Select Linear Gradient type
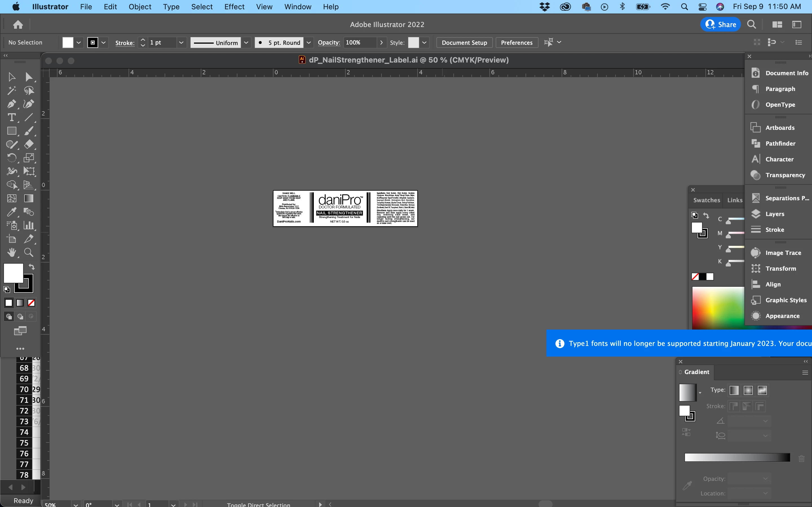812x507 pixels. [734, 390]
